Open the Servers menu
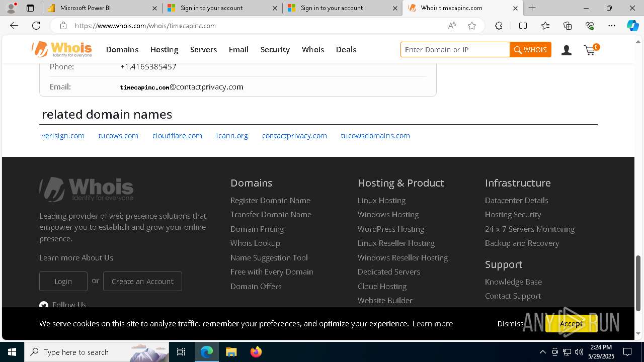644x362 pixels. [x=203, y=49]
